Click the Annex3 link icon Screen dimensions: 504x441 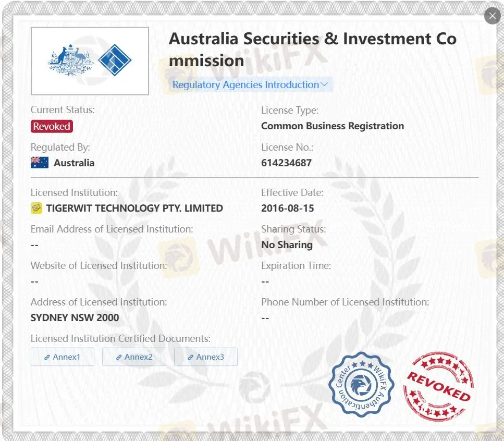(190, 357)
